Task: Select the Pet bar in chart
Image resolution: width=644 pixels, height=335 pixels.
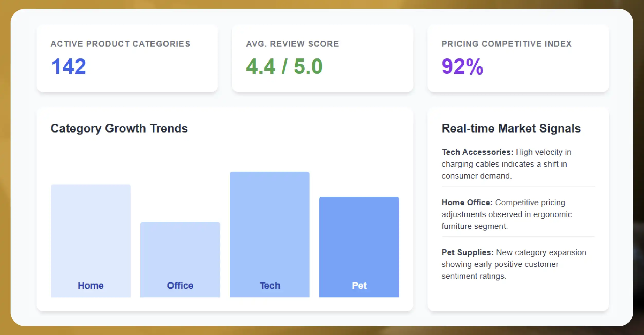Action: [359, 247]
